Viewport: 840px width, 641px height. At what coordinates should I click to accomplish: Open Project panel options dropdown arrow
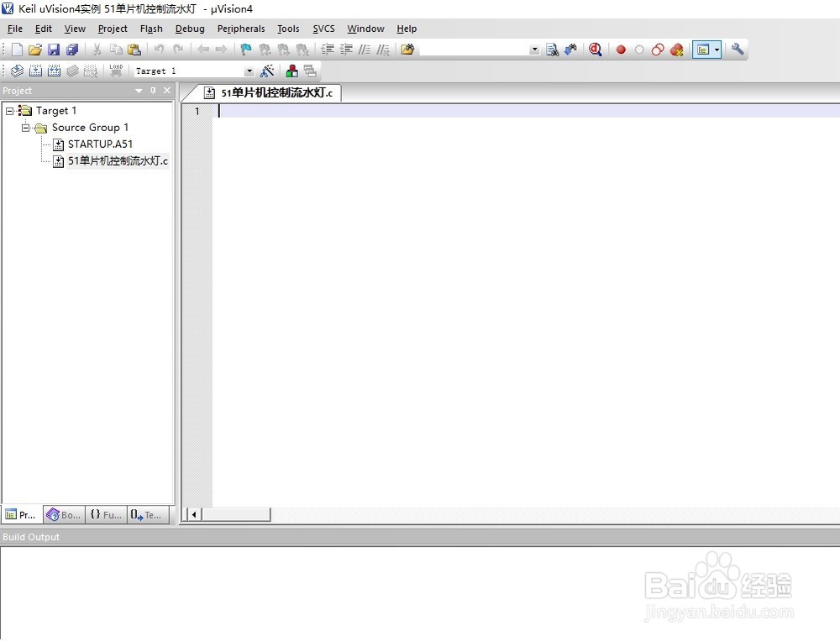point(139,91)
